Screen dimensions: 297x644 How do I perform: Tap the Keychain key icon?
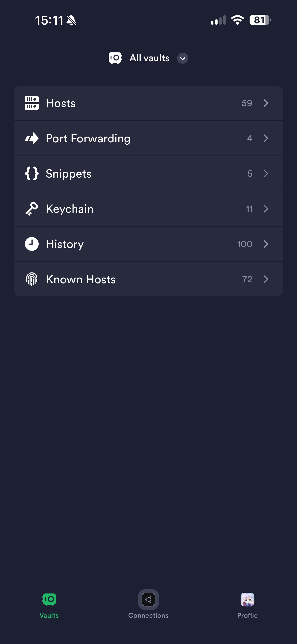point(32,209)
